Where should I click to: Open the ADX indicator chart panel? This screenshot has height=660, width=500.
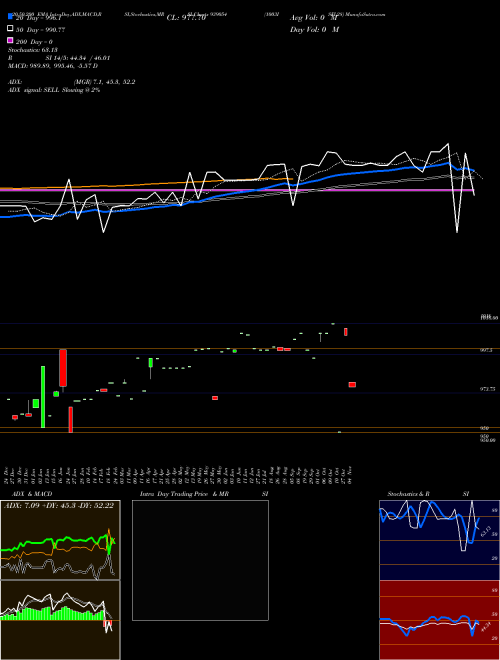pyautogui.click(x=60, y=540)
